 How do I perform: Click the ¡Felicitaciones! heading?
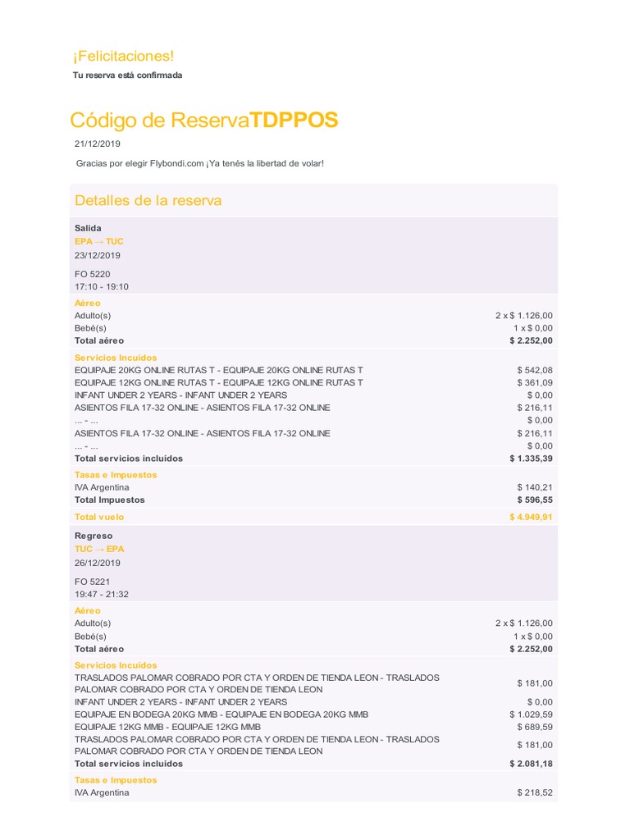[123, 56]
